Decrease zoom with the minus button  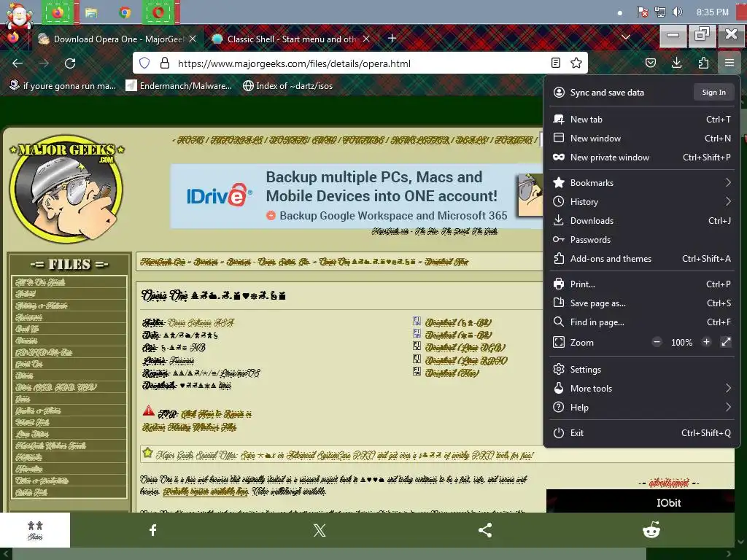point(657,342)
